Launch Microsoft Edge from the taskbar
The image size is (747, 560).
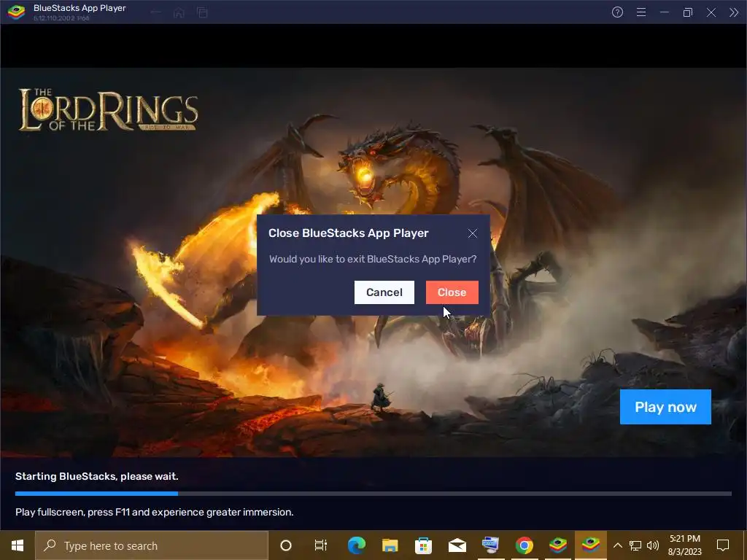pos(356,545)
